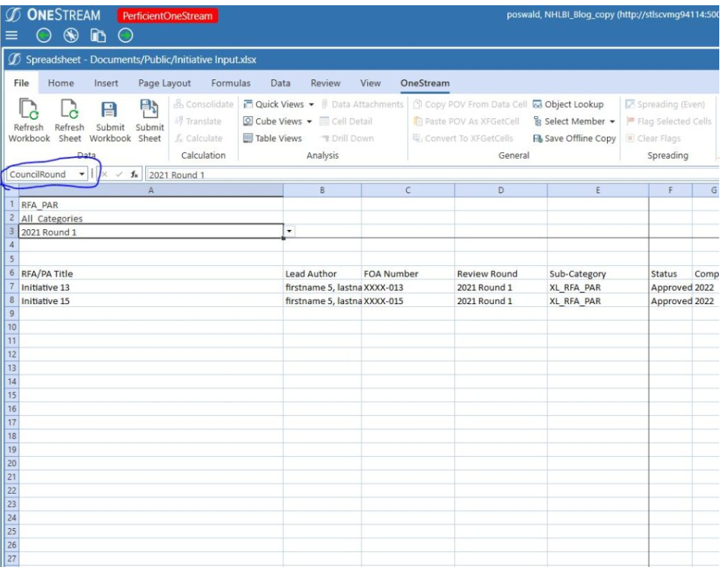
Task: Select column E header
Action: (598, 190)
